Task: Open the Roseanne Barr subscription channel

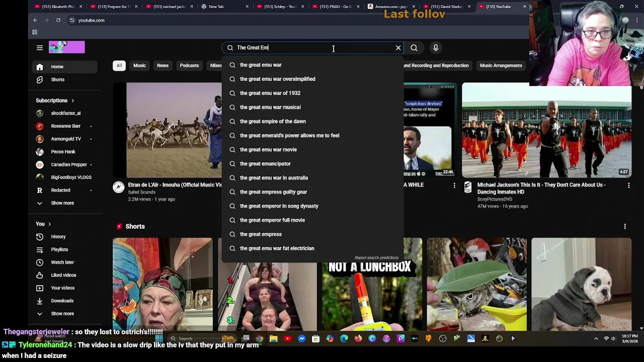Action: point(65,126)
